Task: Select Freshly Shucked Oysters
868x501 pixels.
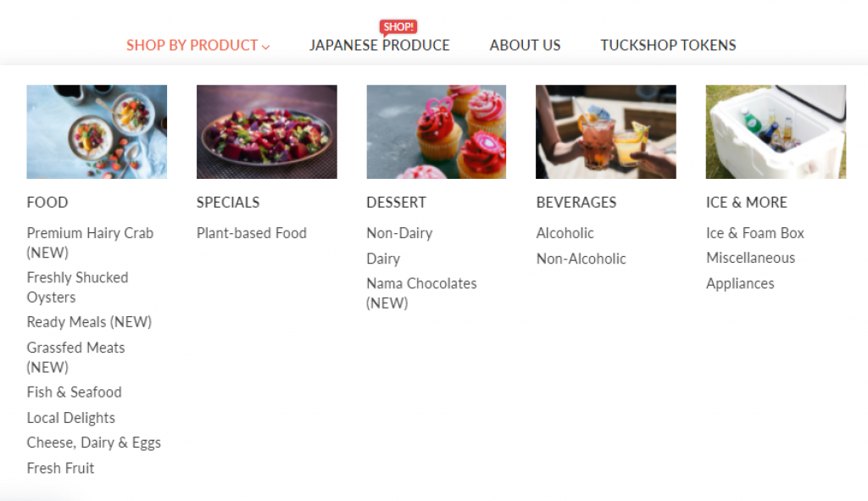Action: [x=77, y=287]
